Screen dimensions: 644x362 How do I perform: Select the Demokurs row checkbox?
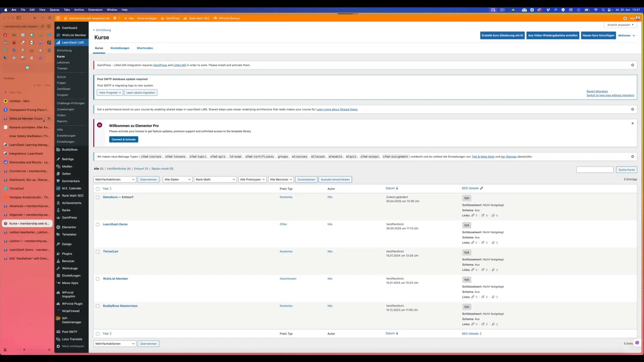tap(98, 197)
